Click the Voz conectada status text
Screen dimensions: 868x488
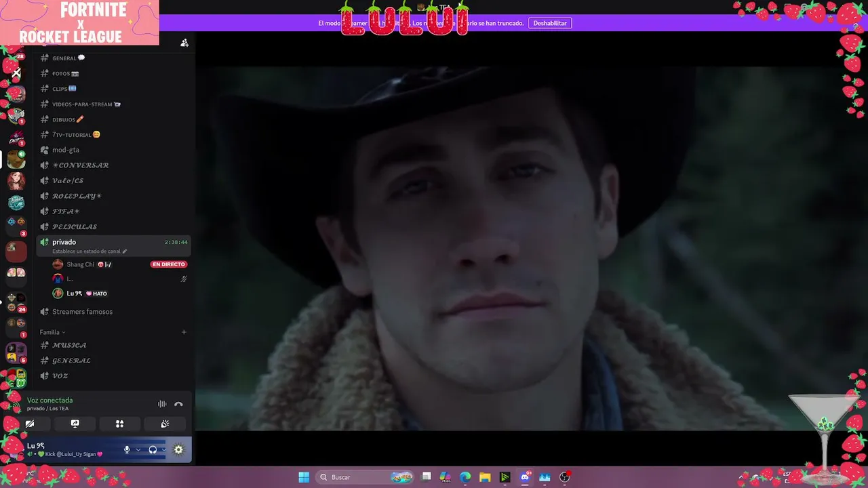click(50, 401)
